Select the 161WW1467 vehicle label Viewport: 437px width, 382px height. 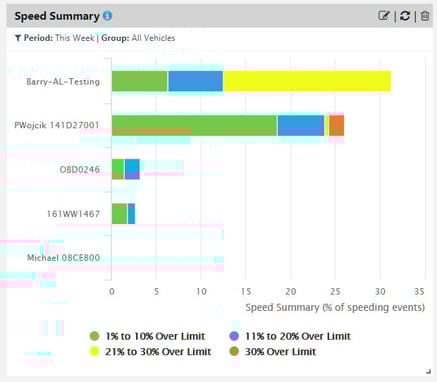(x=73, y=214)
